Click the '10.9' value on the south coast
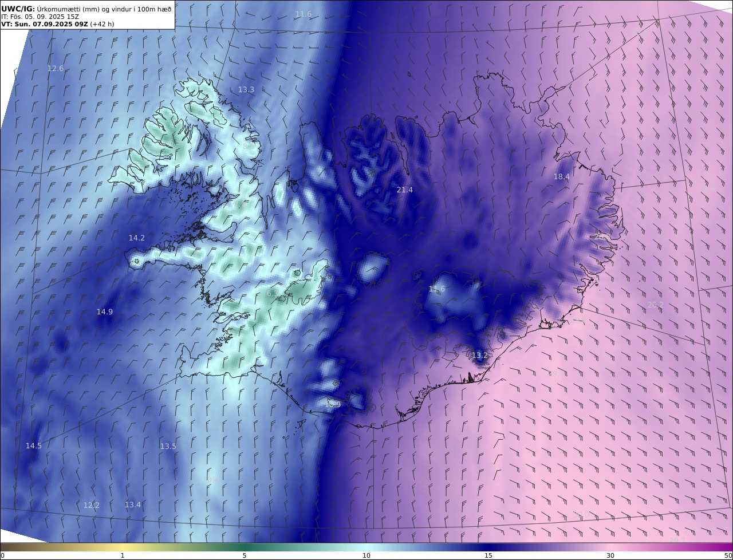Image resolution: width=733 pixels, height=560 pixels. 333,405
